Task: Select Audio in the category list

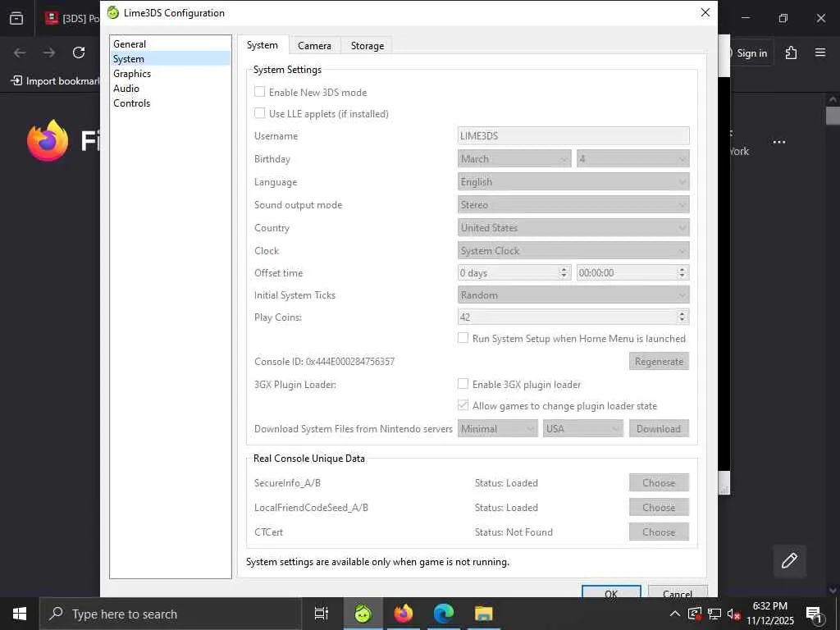Action: pyautogui.click(x=170, y=89)
